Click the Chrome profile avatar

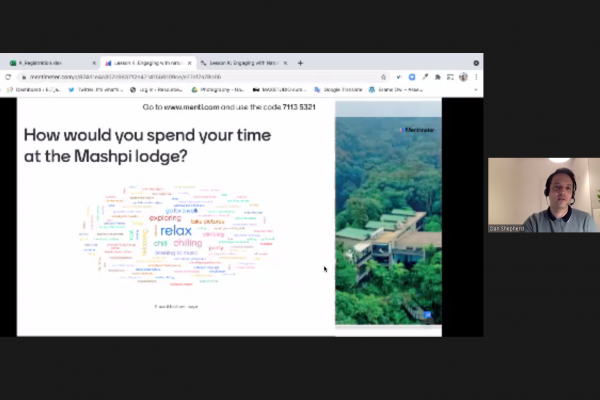pyautogui.click(x=463, y=77)
